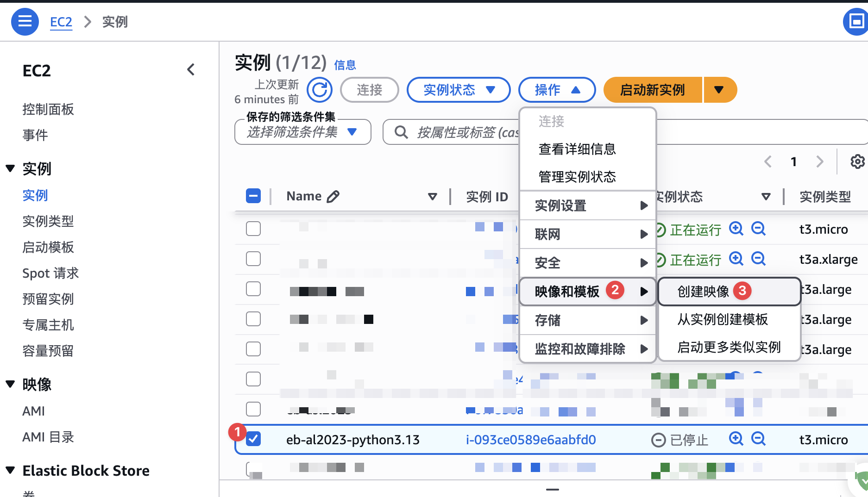The width and height of the screenshot is (868, 497).
Task: Zoom-out filter icon on the stopped instance row
Action: pos(758,438)
